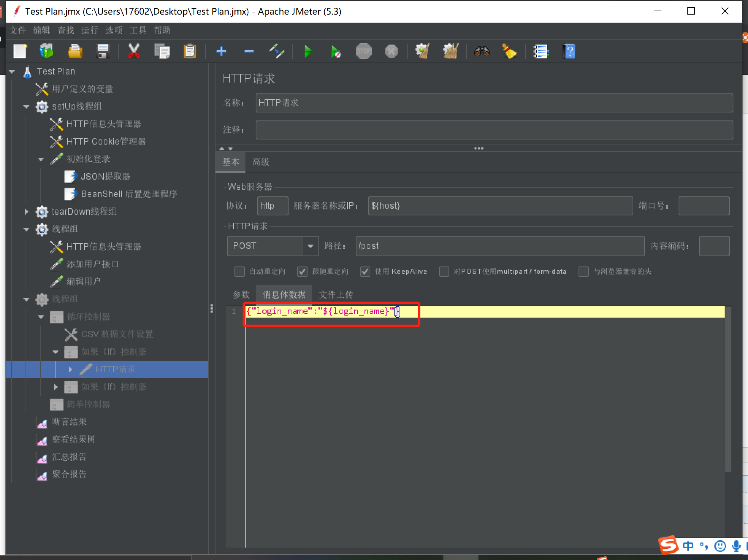Select JSON提取器 in the tree

point(106,176)
